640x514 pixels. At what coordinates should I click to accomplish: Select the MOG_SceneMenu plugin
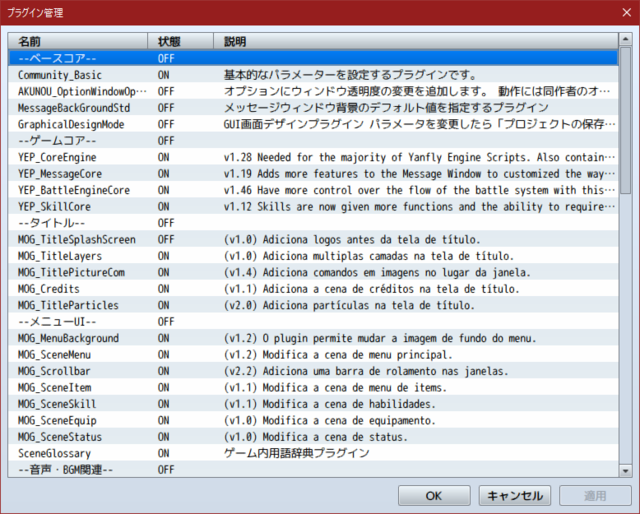pyautogui.click(x=313, y=355)
